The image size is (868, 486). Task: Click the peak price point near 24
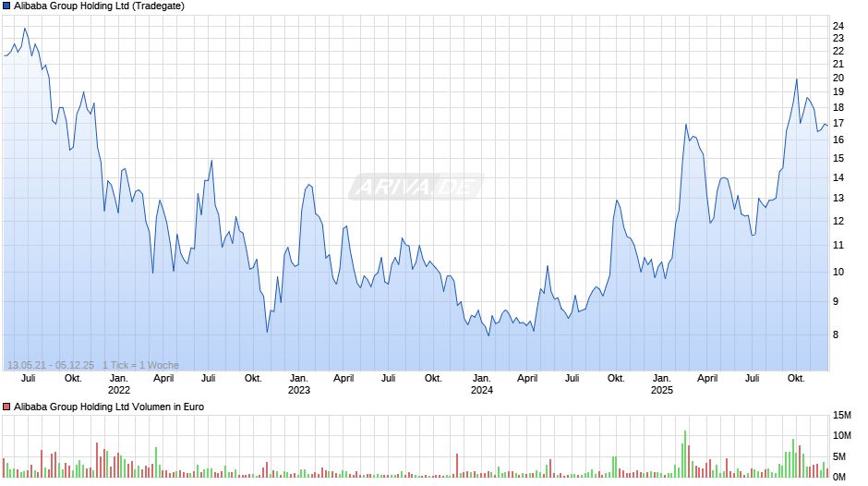click(x=24, y=29)
